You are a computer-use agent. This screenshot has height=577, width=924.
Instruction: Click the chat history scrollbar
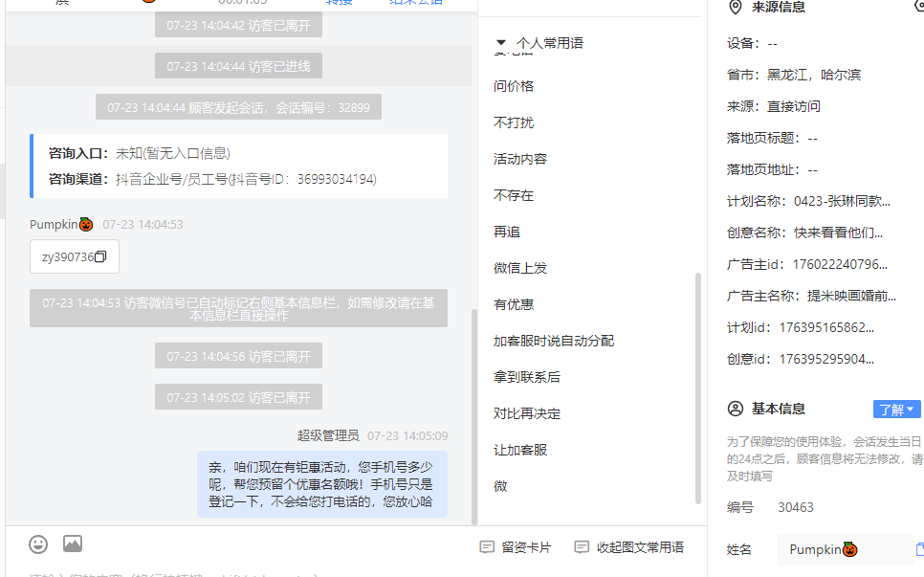pos(474,416)
